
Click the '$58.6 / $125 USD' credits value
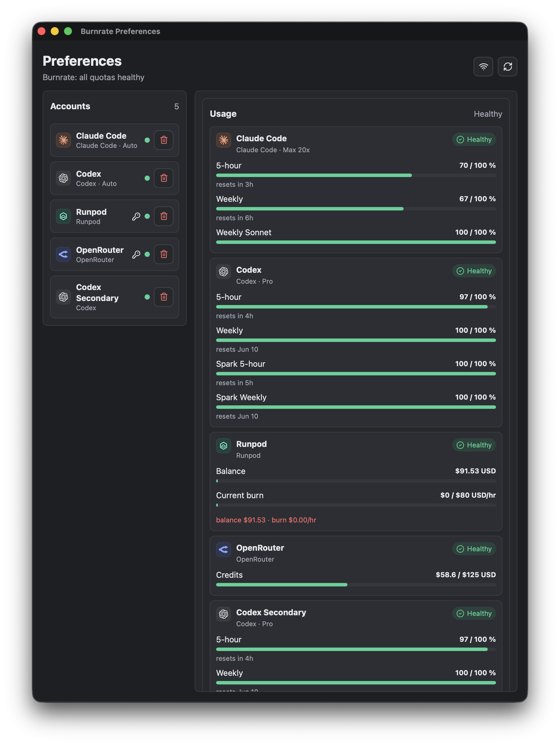pyautogui.click(x=466, y=575)
